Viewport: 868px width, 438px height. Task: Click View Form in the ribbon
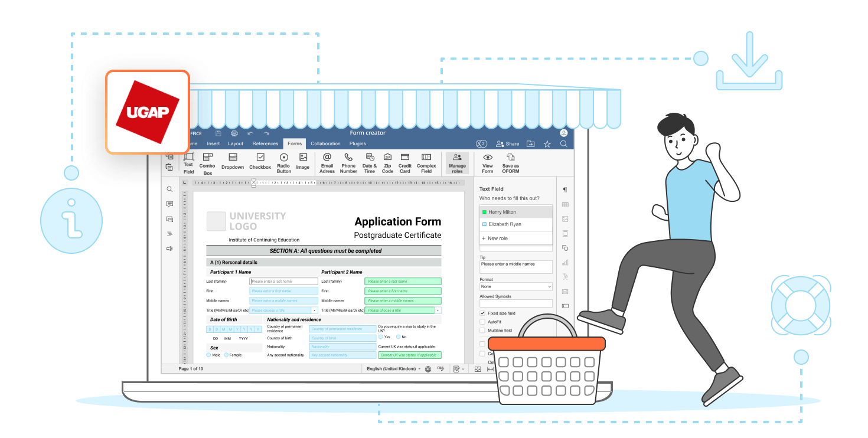[x=488, y=163]
